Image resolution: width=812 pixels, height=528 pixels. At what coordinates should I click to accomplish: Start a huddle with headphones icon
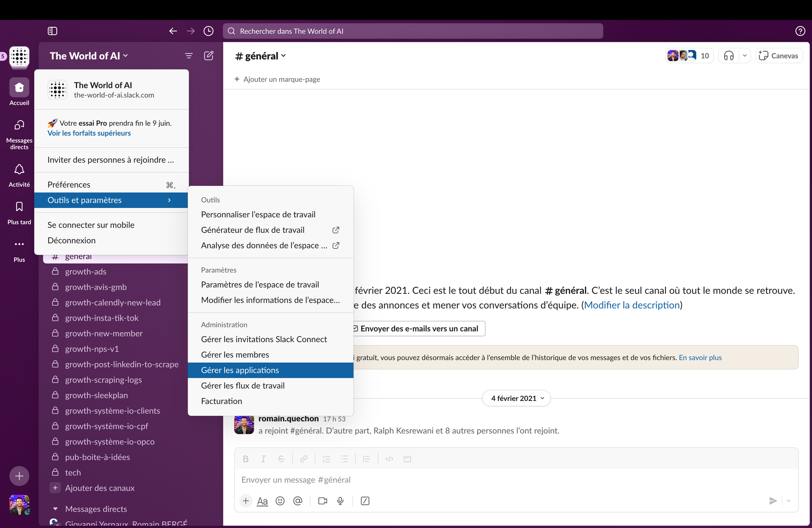[x=729, y=56]
